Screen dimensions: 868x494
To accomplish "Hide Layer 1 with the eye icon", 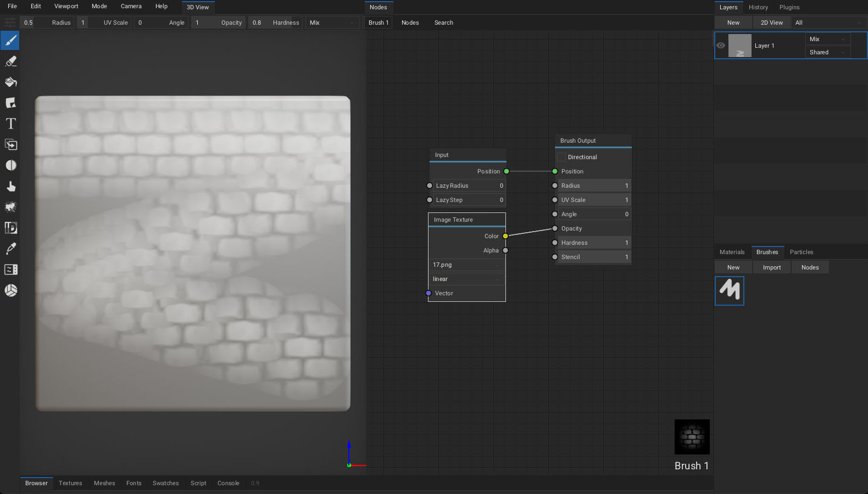I will [x=721, y=46].
